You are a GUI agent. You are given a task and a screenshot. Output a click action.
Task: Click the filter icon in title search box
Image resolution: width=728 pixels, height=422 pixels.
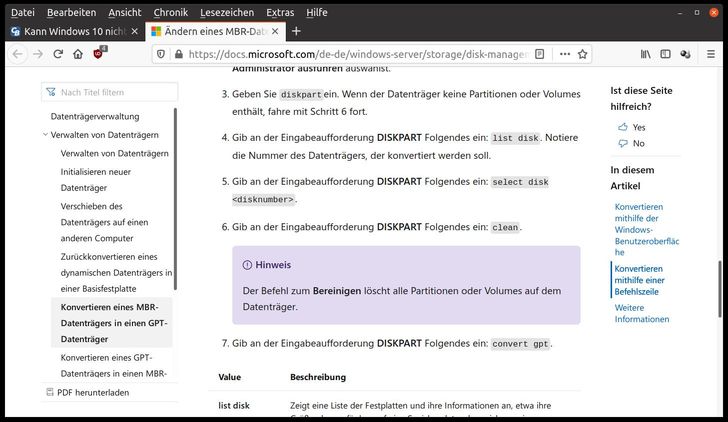tap(51, 92)
